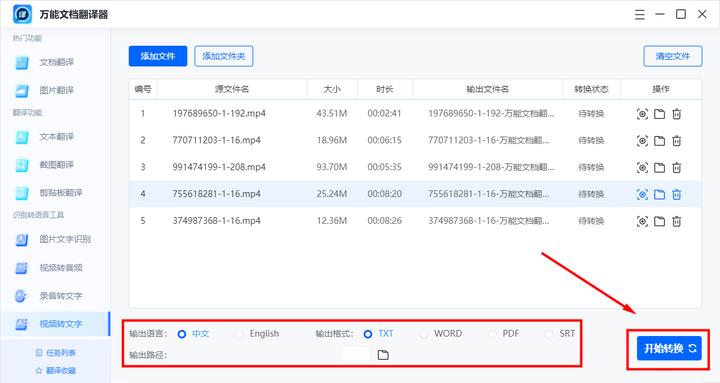Select file name 770711203-1-16.mp4

216,140
